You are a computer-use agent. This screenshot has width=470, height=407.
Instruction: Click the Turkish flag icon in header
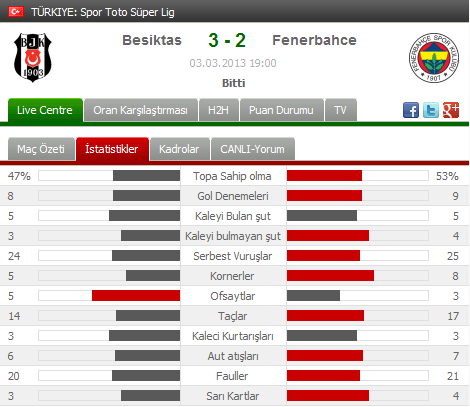(16, 12)
